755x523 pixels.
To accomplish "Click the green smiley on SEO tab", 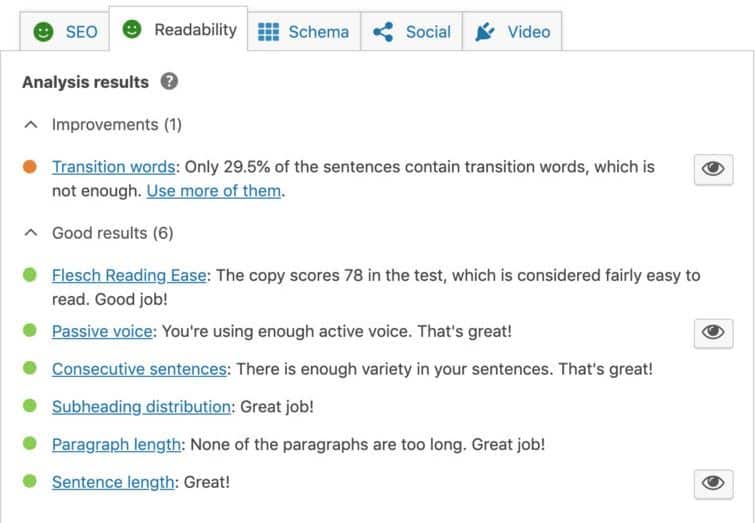I will [43, 32].
